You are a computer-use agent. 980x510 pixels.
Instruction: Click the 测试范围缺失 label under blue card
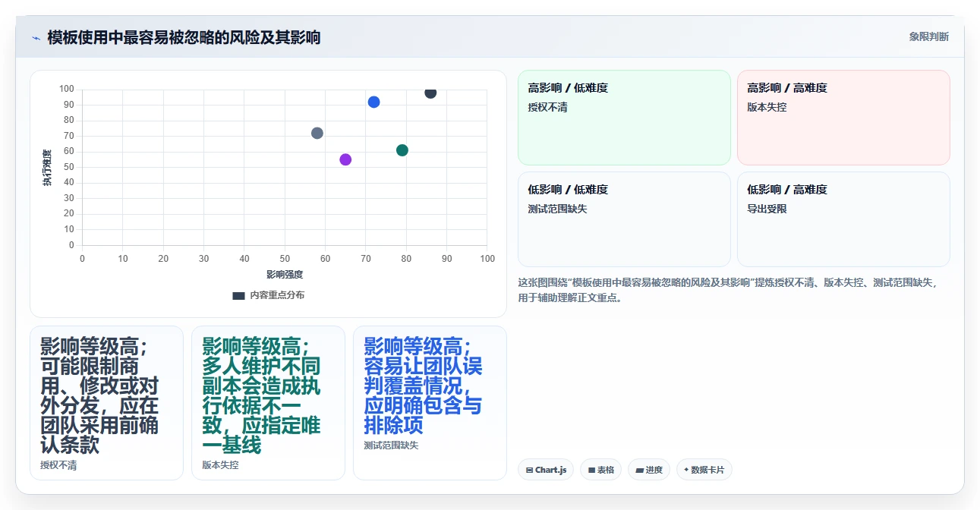(x=391, y=445)
